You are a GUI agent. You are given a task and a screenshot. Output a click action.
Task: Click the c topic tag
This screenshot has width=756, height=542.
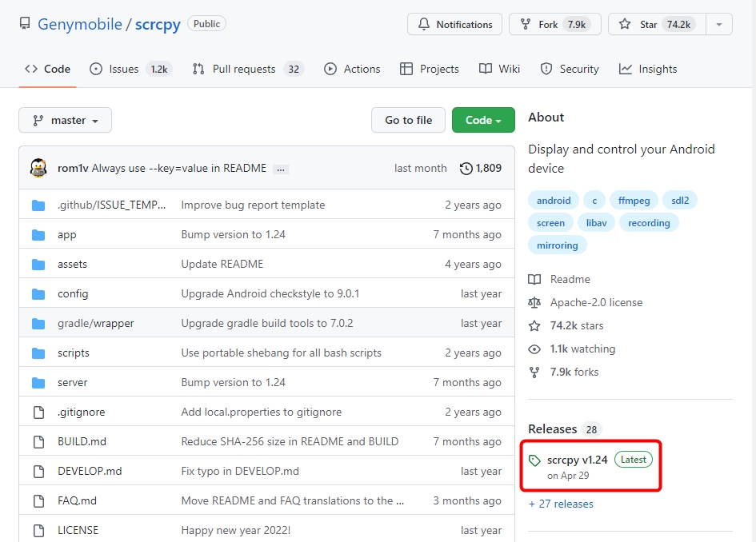click(x=594, y=201)
